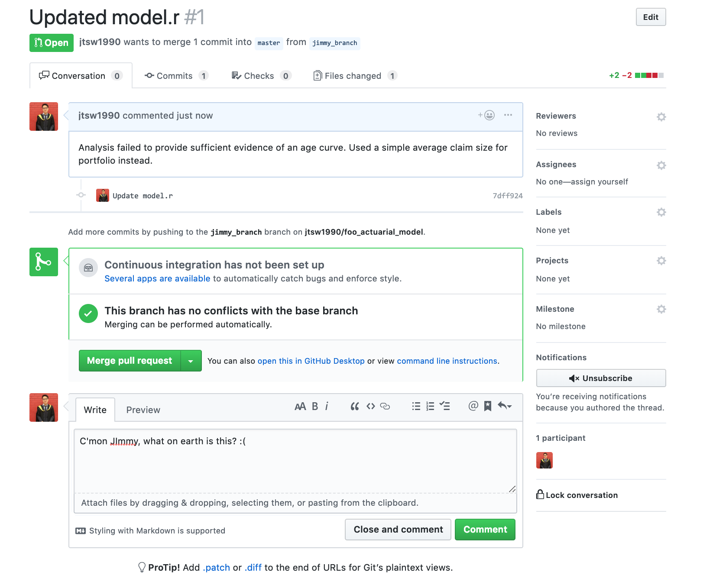Toggle bold text formatting in comment editor
Screen dimensions: 713x588
[x=315, y=406]
